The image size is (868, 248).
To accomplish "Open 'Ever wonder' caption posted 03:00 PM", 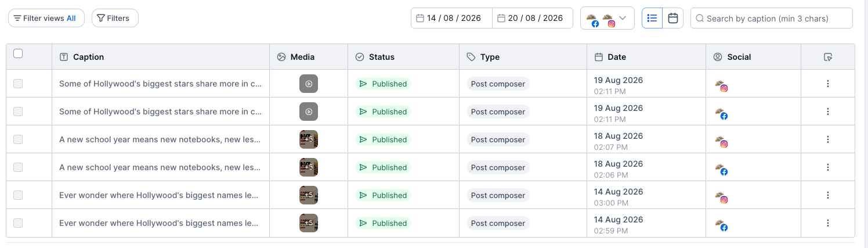I will [159, 195].
